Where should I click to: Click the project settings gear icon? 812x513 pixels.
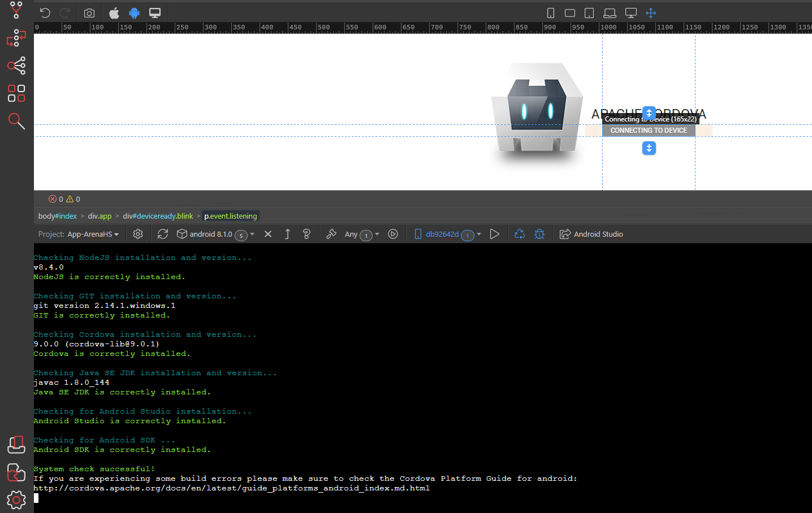pos(138,234)
